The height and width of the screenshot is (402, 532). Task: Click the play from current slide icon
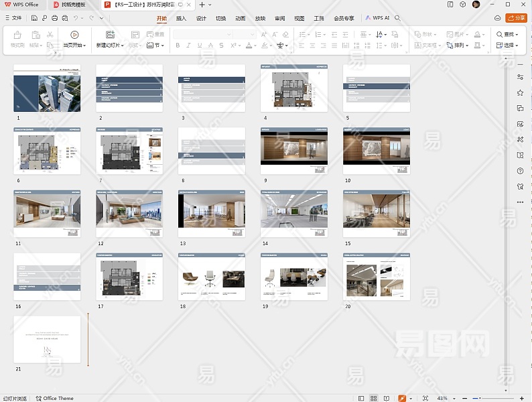(74, 35)
